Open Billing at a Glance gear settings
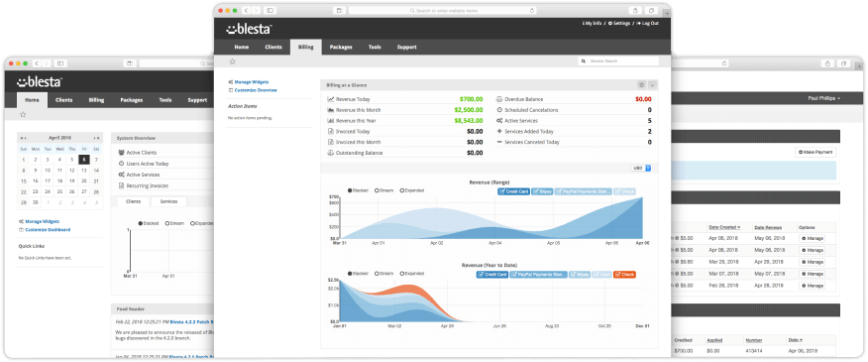 [642, 85]
